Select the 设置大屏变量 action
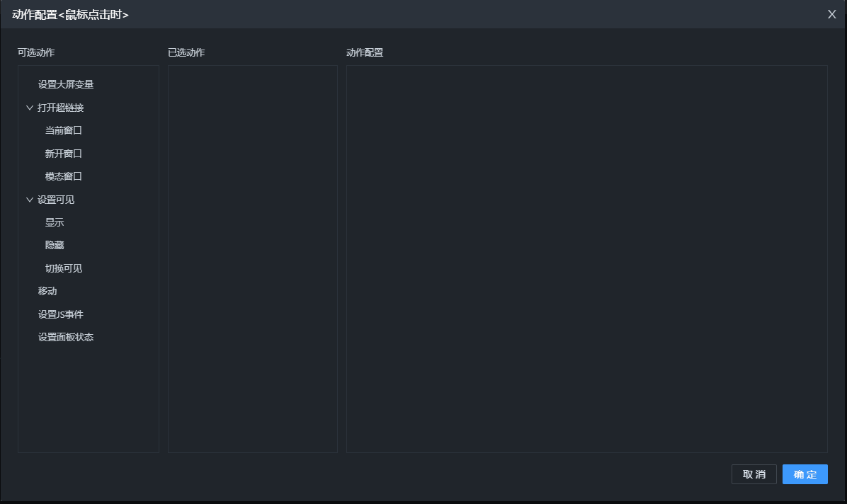This screenshot has width=847, height=504. (x=66, y=85)
